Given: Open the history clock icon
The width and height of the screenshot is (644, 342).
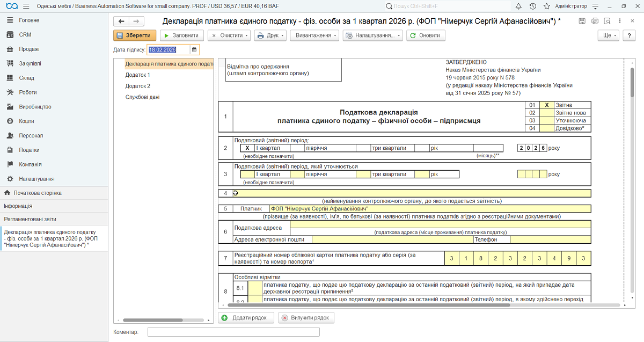Looking at the screenshot, I should pos(532,6).
